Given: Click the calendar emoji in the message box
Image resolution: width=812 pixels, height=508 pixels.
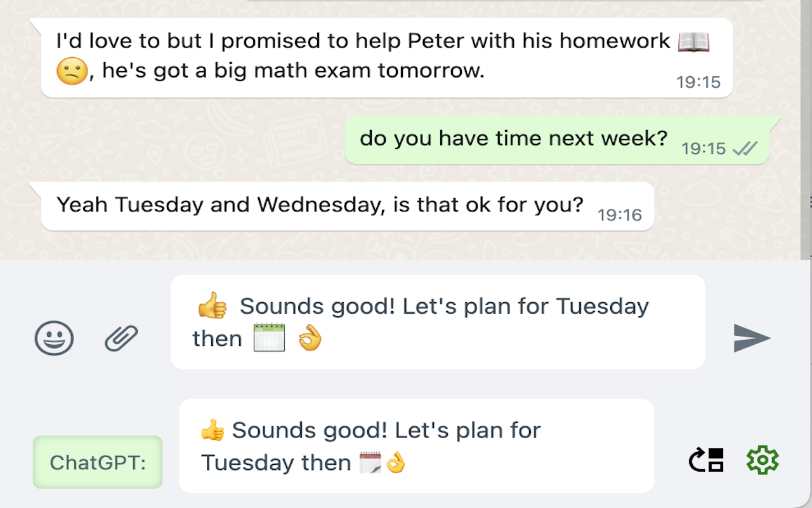Looking at the screenshot, I should 270,338.
